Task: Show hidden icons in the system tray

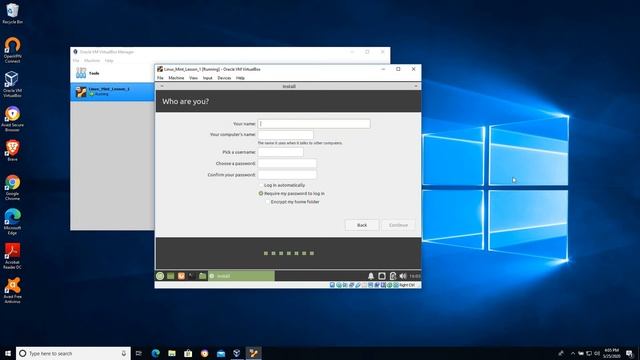Action: tap(573, 353)
